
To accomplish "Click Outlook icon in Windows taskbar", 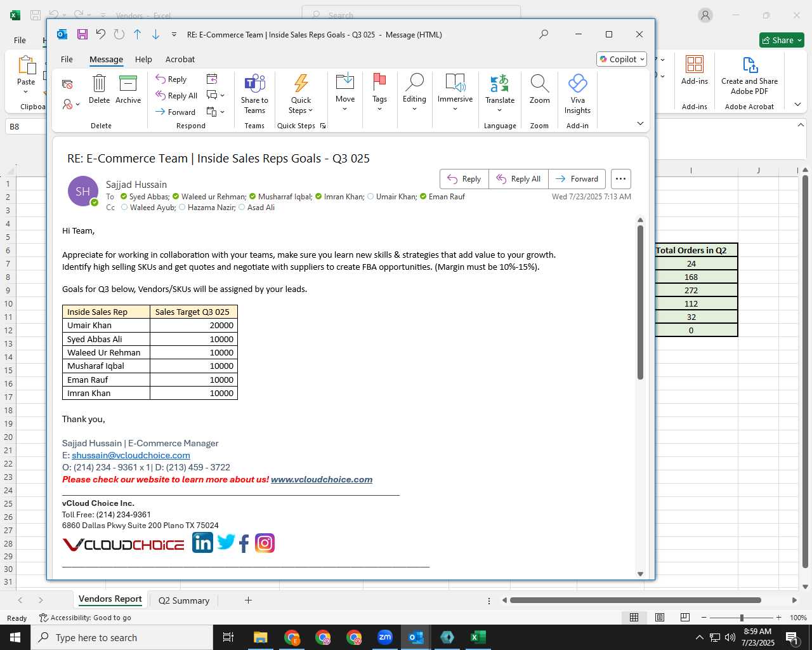I will pyautogui.click(x=416, y=637).
